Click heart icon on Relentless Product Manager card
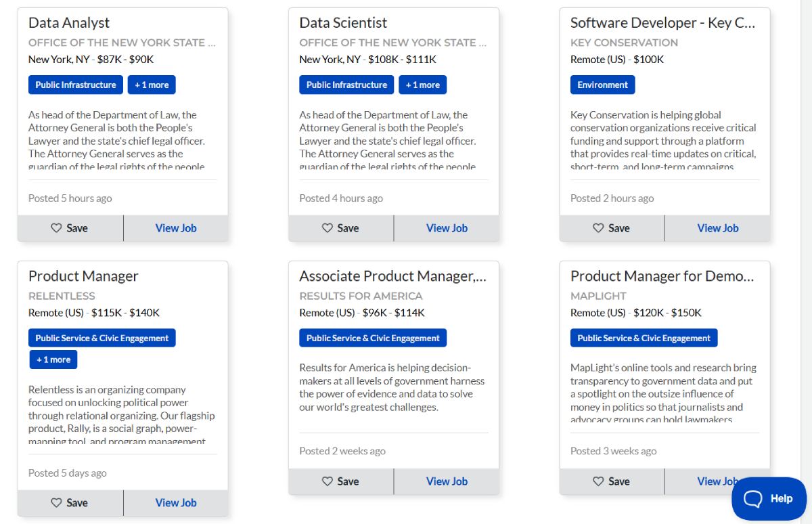The width and height of the screenshot is (812, 524). [57, 503]
